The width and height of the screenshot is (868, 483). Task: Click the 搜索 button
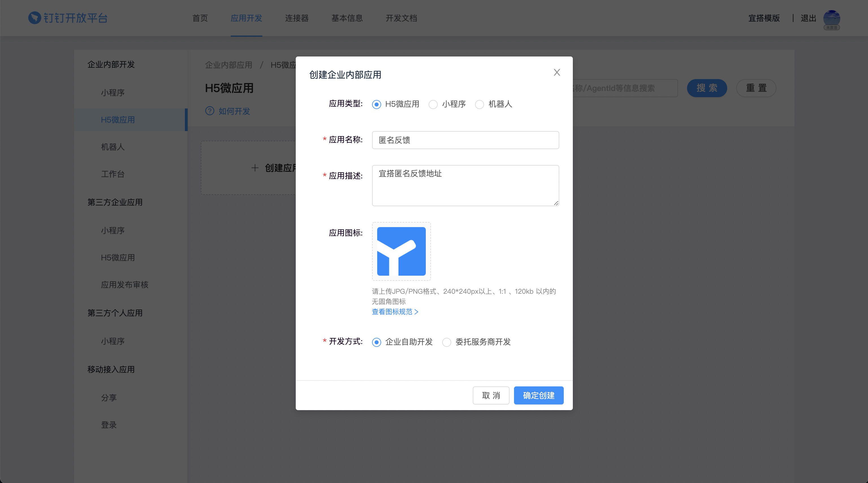pyautogui.click(x=707, y=88)
